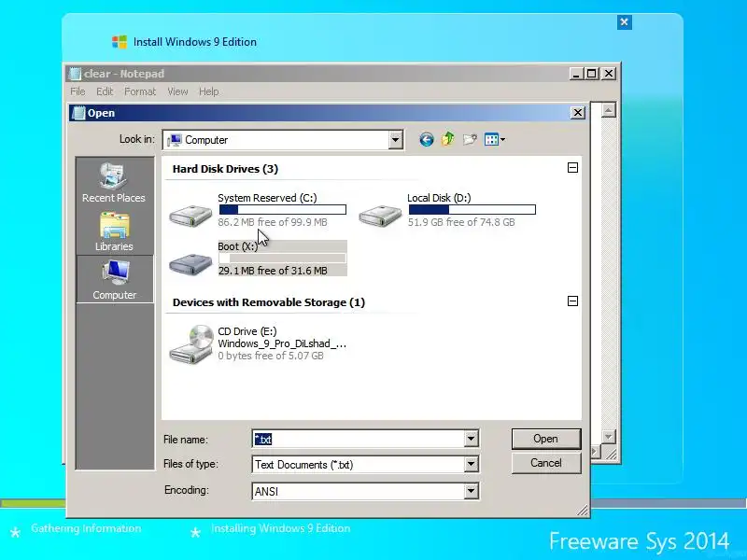Screen dimensions: 747x560
Task: Open the Files of type dropdown
Action: pos(471,464)
